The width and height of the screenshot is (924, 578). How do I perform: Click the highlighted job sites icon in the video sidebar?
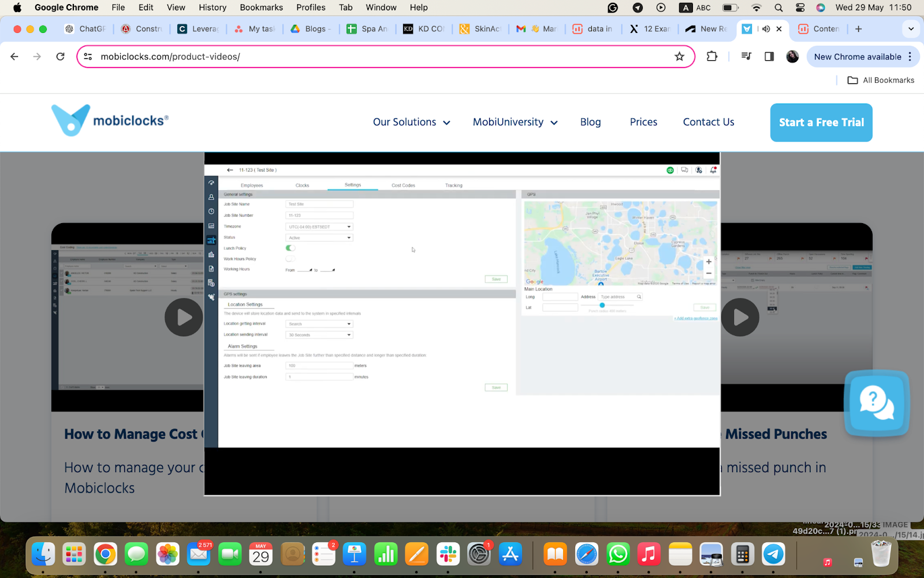click(211, 240)
